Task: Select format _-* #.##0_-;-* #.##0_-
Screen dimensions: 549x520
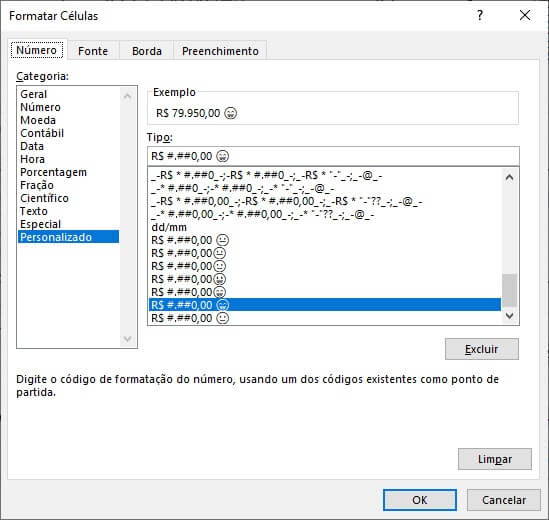Action: (x=325, y=188)
